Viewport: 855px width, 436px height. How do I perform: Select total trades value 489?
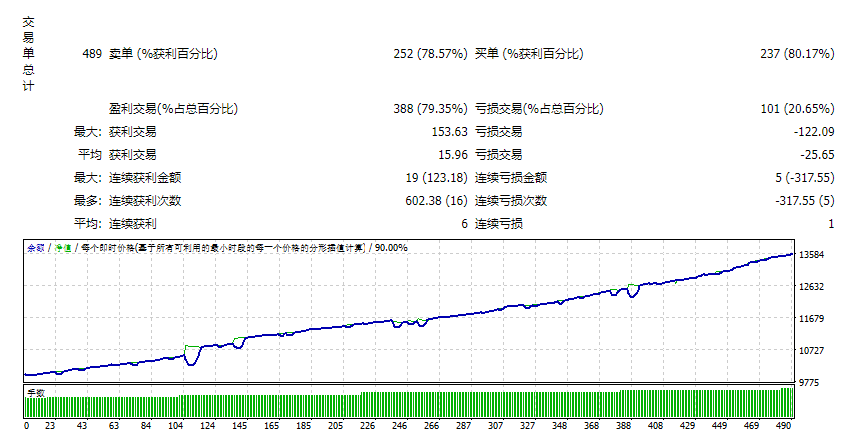92,54
